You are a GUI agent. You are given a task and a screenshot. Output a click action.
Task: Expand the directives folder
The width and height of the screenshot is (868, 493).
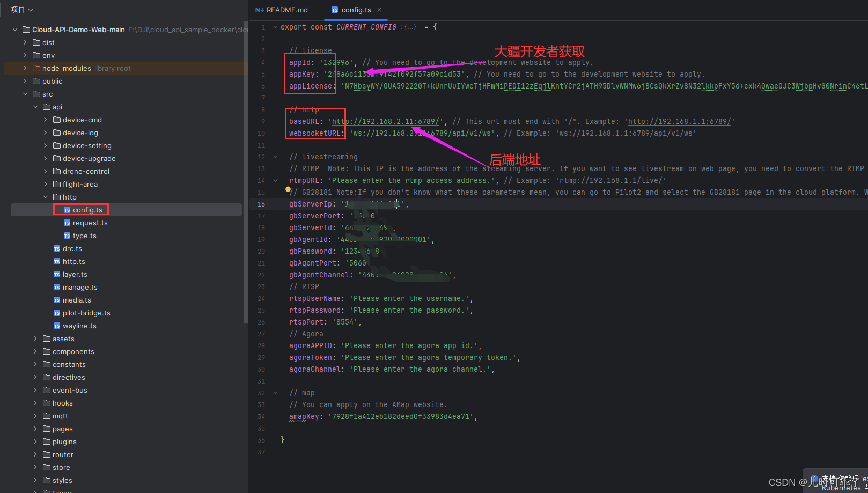35,377
